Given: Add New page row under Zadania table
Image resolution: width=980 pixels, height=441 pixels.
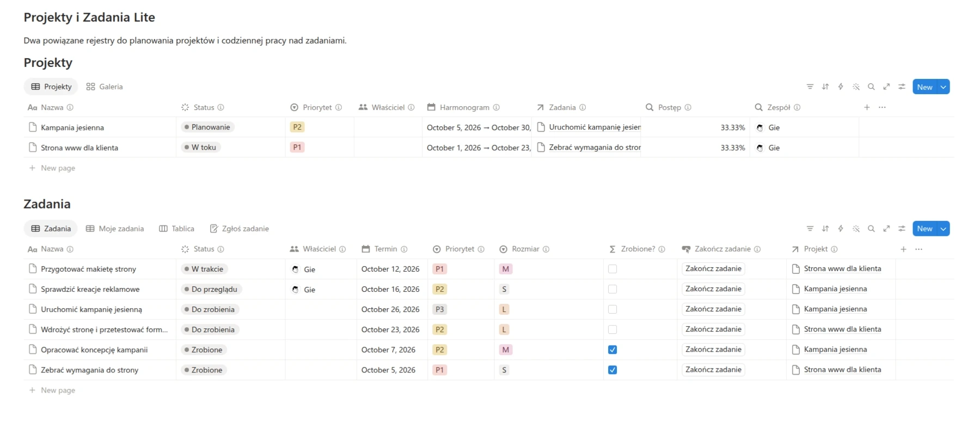Looking at the screenshot, I should coord(52,390).
